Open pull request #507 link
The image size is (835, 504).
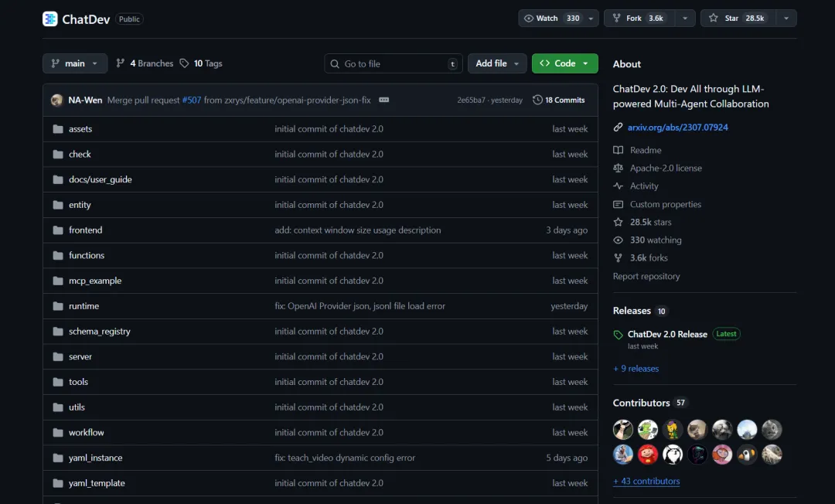pos(192,100)
